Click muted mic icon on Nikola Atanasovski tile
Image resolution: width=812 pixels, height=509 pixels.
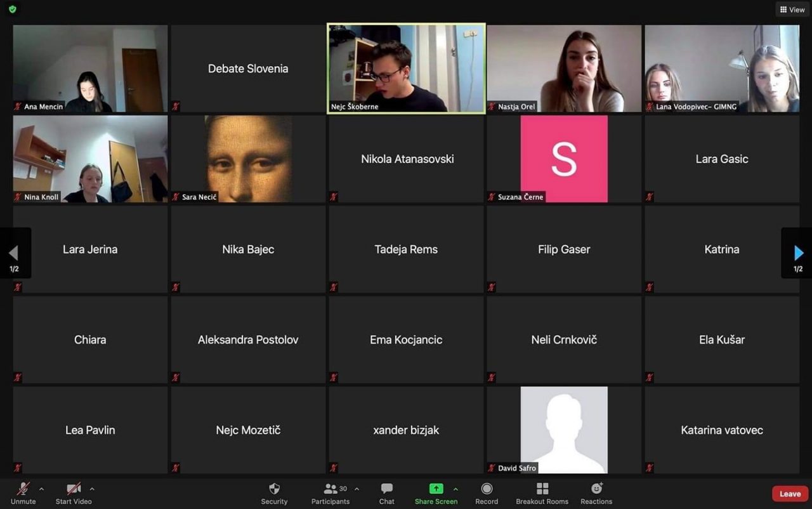click(334, 197)
